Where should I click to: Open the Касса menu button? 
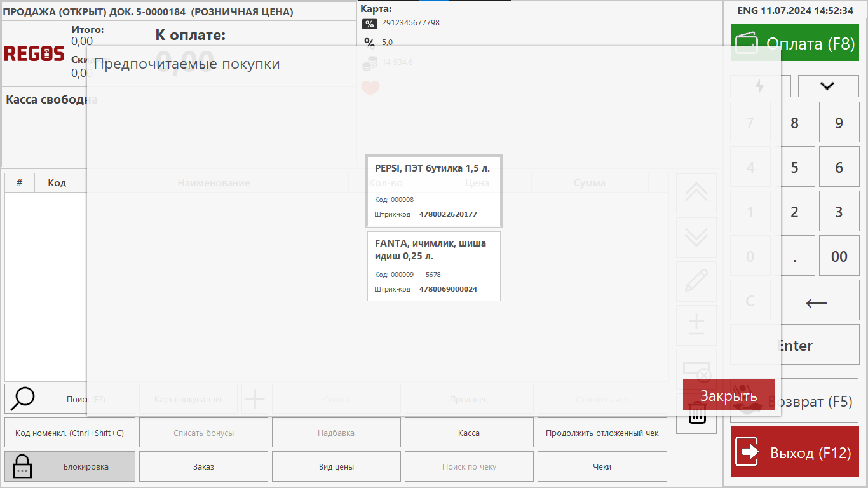[x=469, y=433]
